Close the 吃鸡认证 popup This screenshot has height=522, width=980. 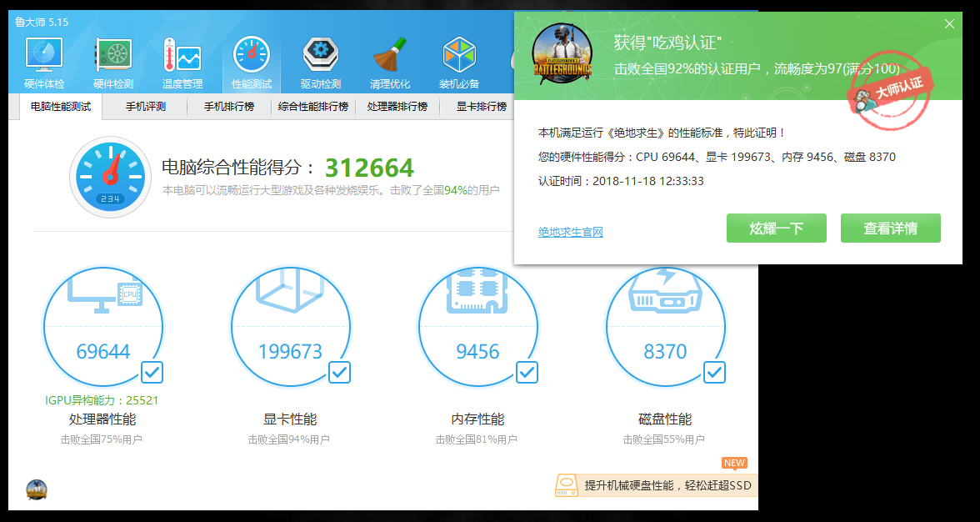[949, 24]
